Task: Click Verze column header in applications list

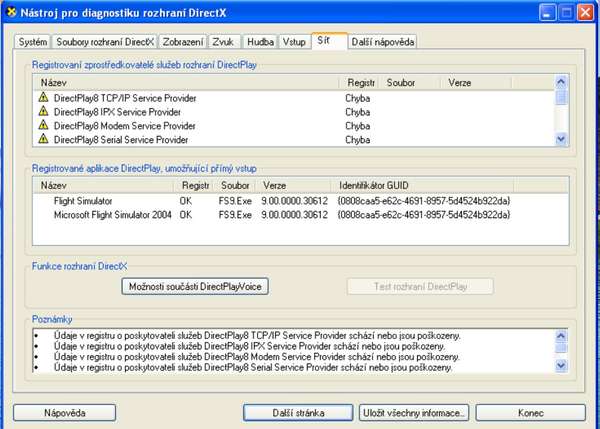Action: click(293, 186)
